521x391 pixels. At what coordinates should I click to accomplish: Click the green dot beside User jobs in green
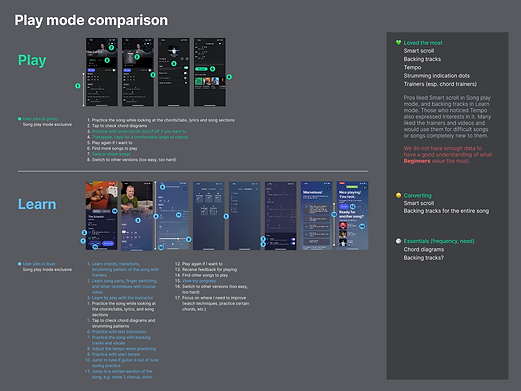point(19,119)
